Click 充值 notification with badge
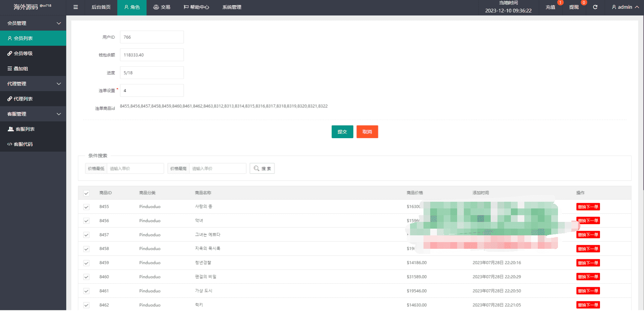Viewport: 644px width, 312px height. click(551, 7)
